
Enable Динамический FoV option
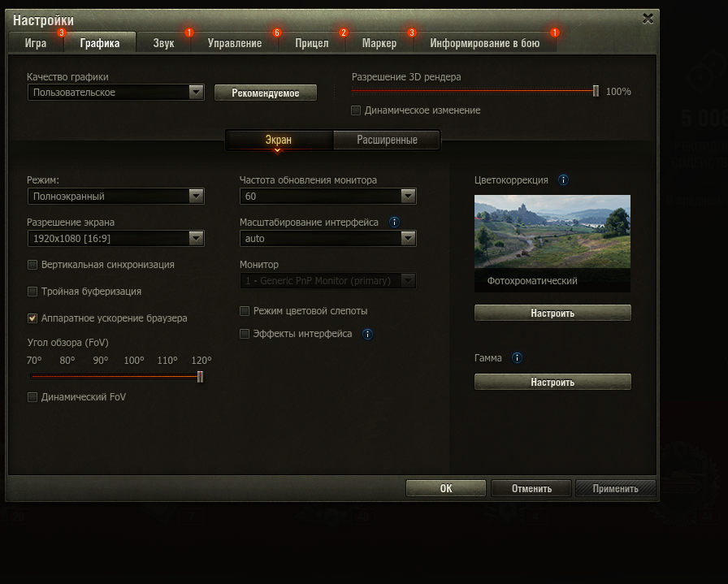[32, 397]
